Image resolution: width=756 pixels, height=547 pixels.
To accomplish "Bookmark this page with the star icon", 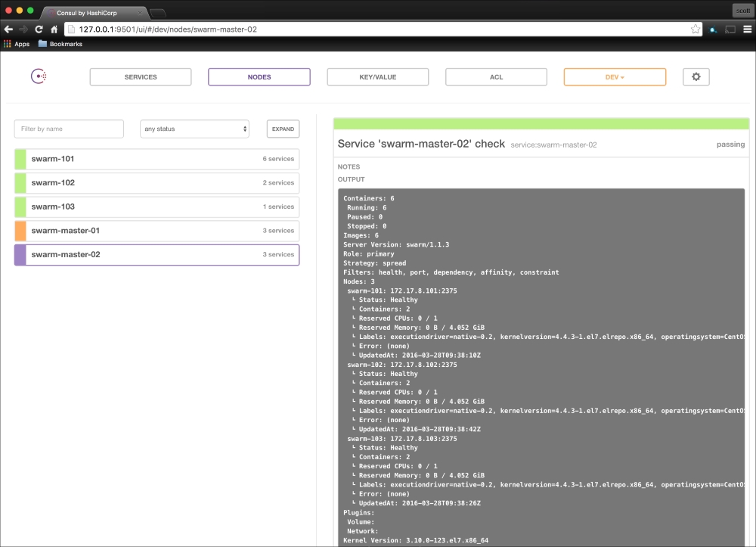I will tap(695, 29).
